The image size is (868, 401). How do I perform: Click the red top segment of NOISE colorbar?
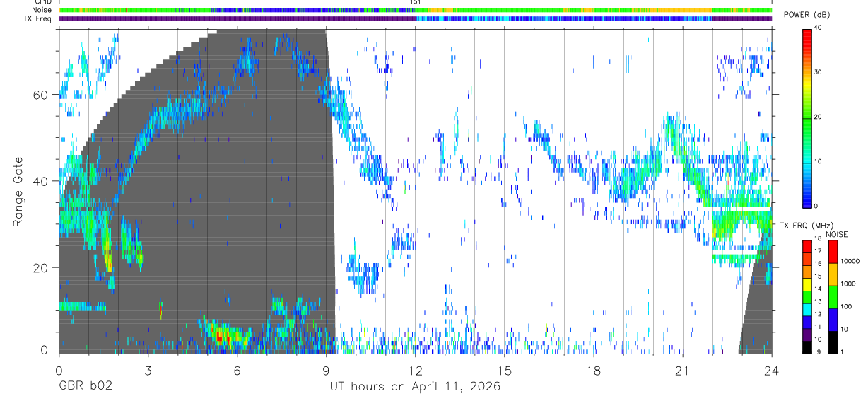(x=833, y=252)
